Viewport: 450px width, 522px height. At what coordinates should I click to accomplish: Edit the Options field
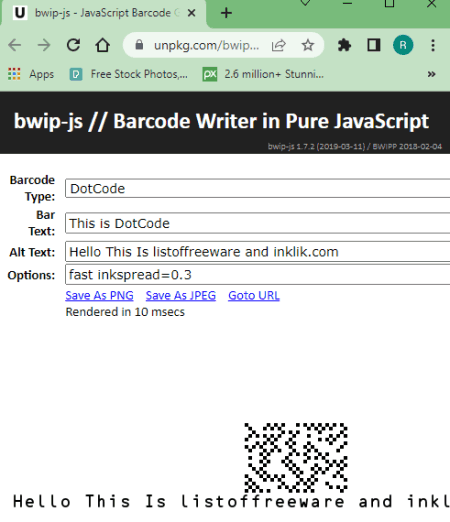tap(257, 275)
